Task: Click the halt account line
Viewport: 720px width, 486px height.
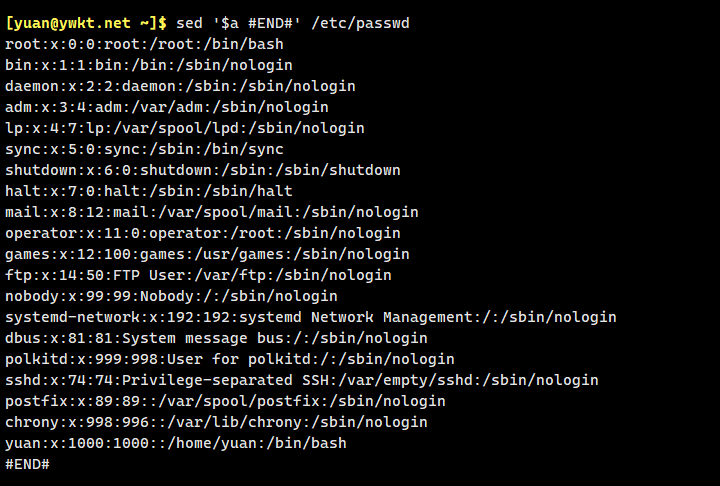Action: [x=162, y=191]
